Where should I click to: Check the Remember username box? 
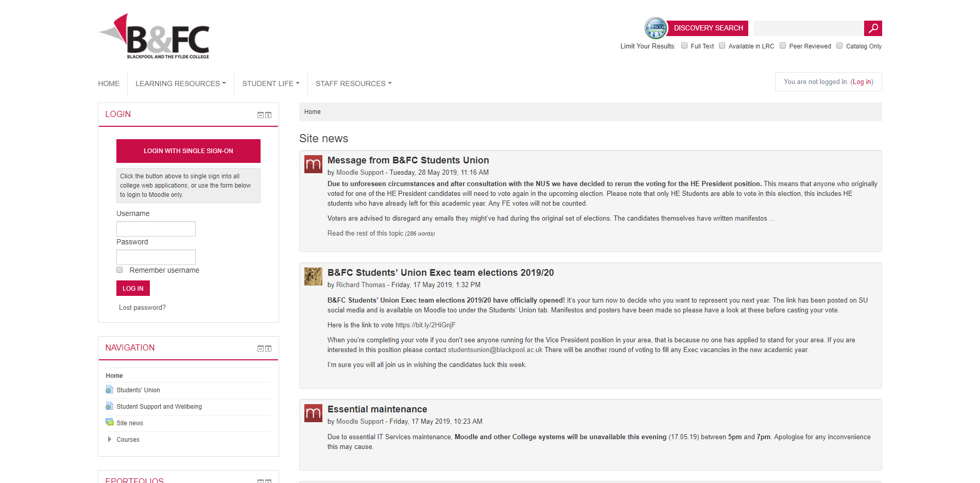[119, 270]
